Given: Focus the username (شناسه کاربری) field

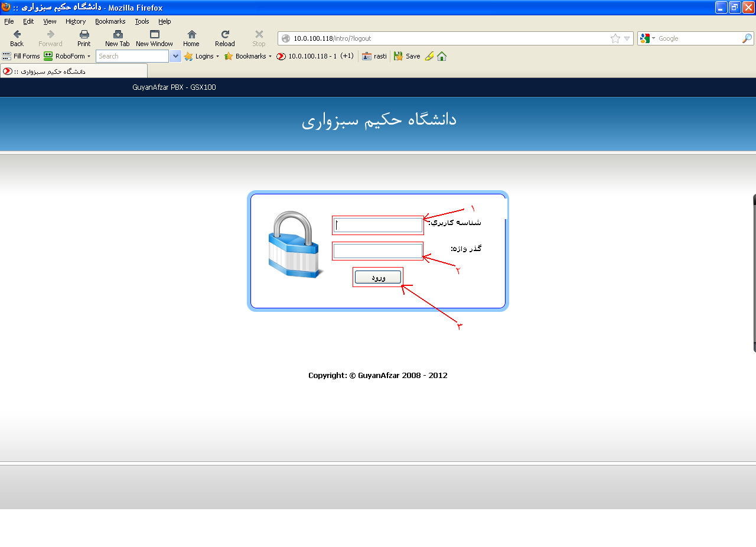Looking at the screenshot, I should click(378, 225).
